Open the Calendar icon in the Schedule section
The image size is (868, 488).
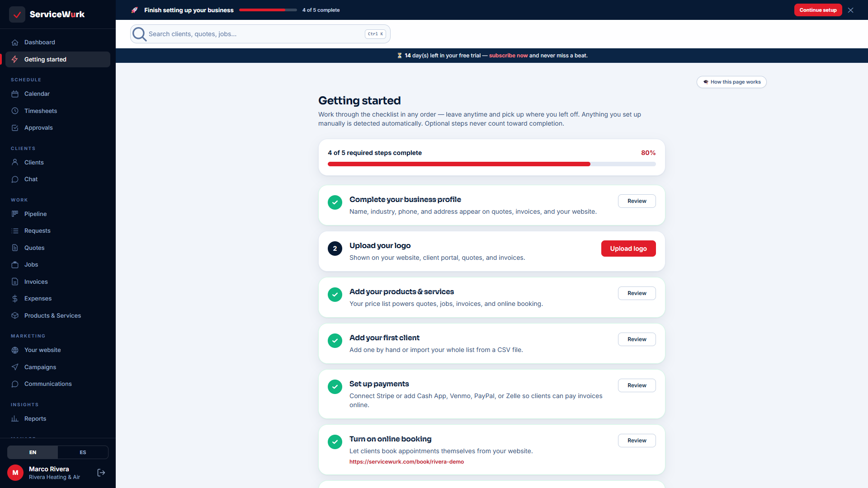[15, 94]
